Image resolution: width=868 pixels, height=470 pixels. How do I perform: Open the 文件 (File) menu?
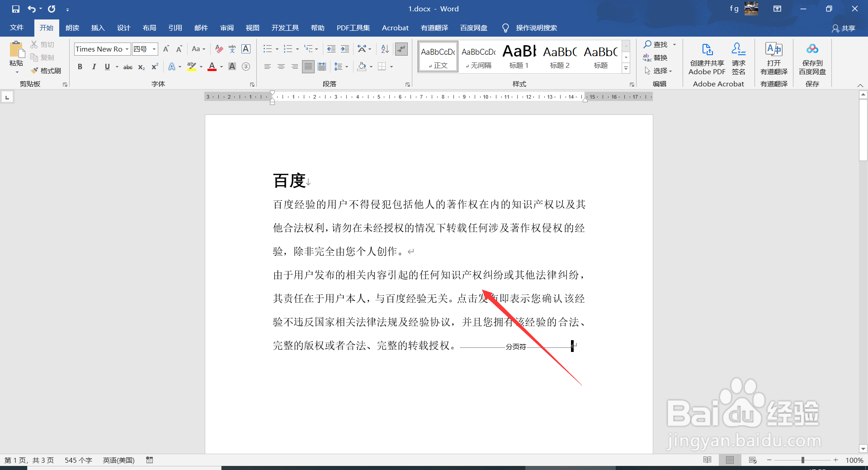coord(17,28)
